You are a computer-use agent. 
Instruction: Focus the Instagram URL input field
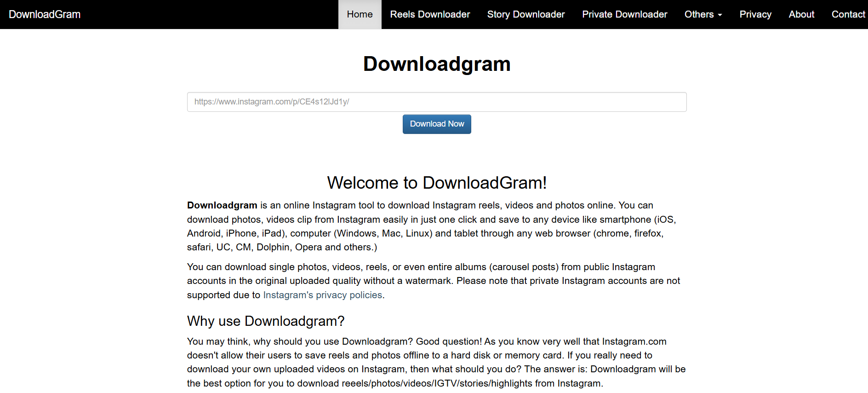[x=437, y=102]
